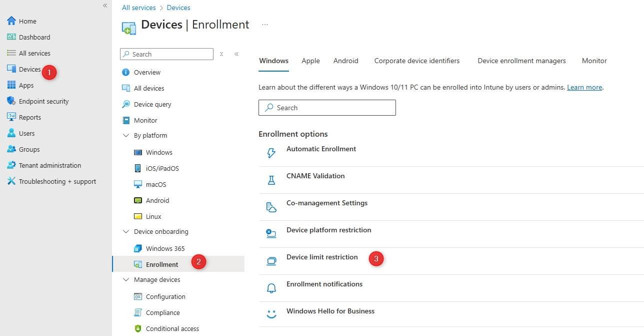This screenshot has height=336, width=644.
Task: Click the All devices icon
Action: (126, 88)
